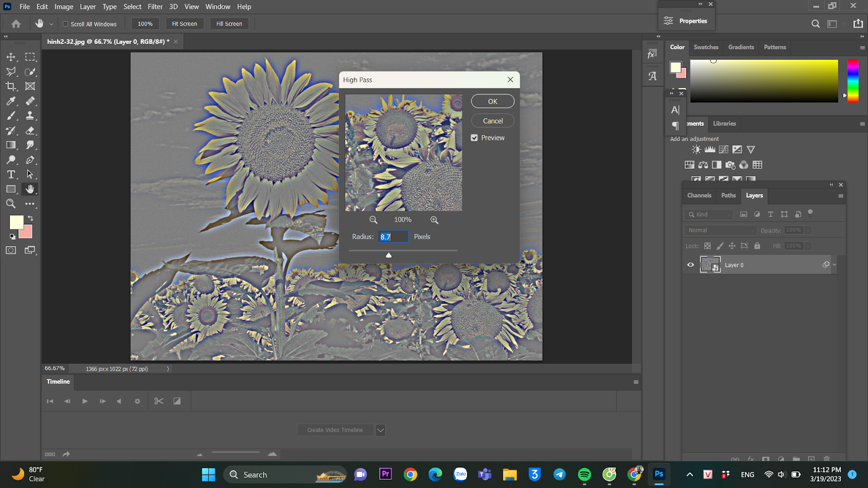Screen dimensions: 868x488
Task: Zoom out the High Pass preview
Action: click(373, 220)
